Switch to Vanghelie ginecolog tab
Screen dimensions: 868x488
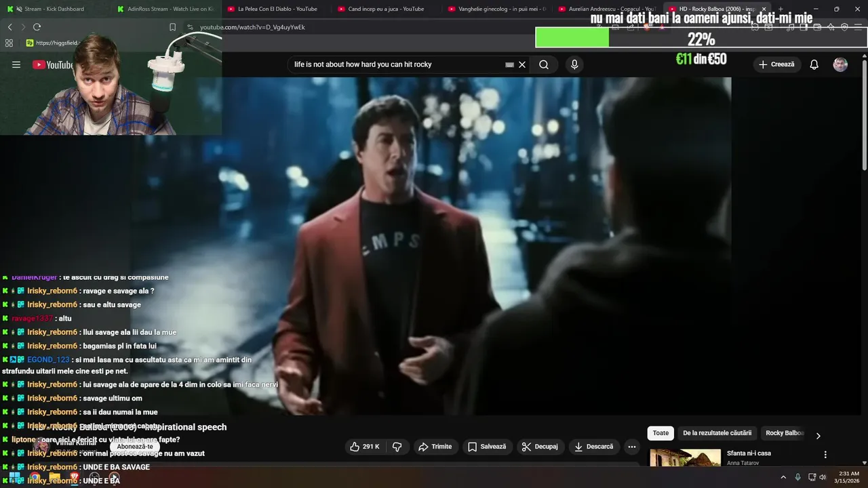click(496, 9)
